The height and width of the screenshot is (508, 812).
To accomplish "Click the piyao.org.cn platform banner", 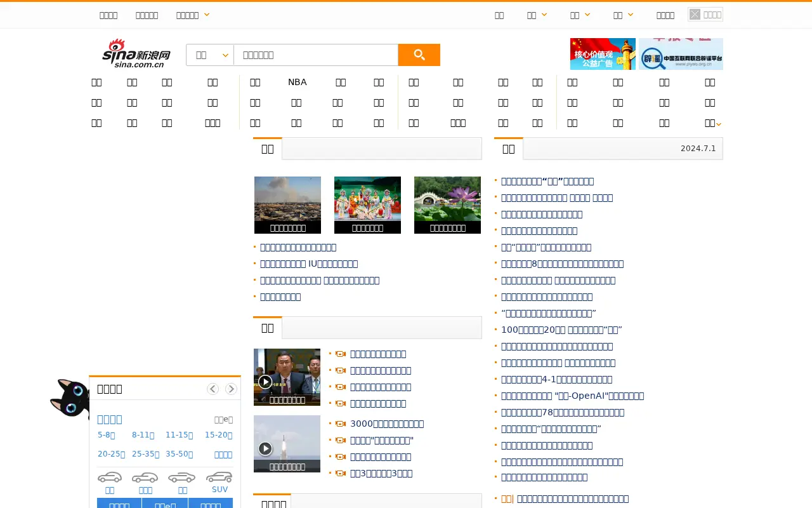I will click(681, 53).
